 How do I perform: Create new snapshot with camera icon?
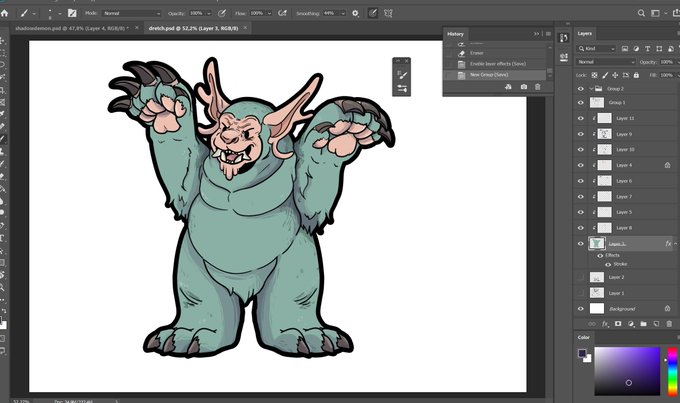[523, 87]
